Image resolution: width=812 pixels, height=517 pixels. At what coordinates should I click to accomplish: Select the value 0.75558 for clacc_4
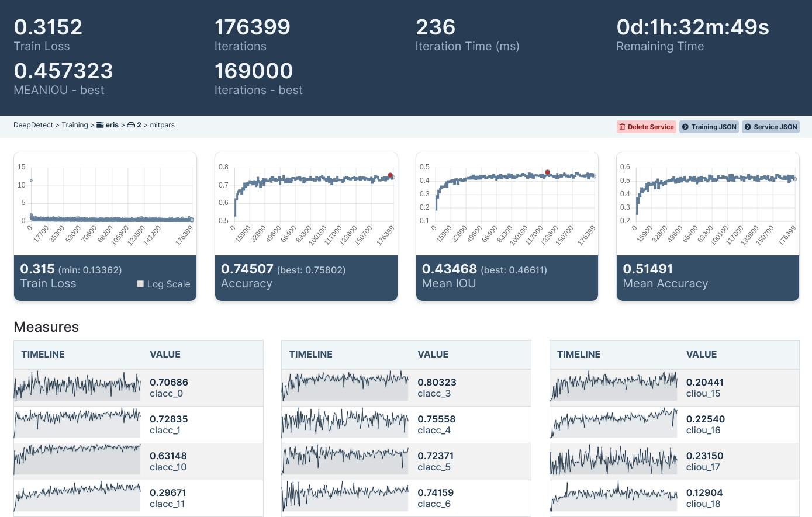(x=437, y=419)
